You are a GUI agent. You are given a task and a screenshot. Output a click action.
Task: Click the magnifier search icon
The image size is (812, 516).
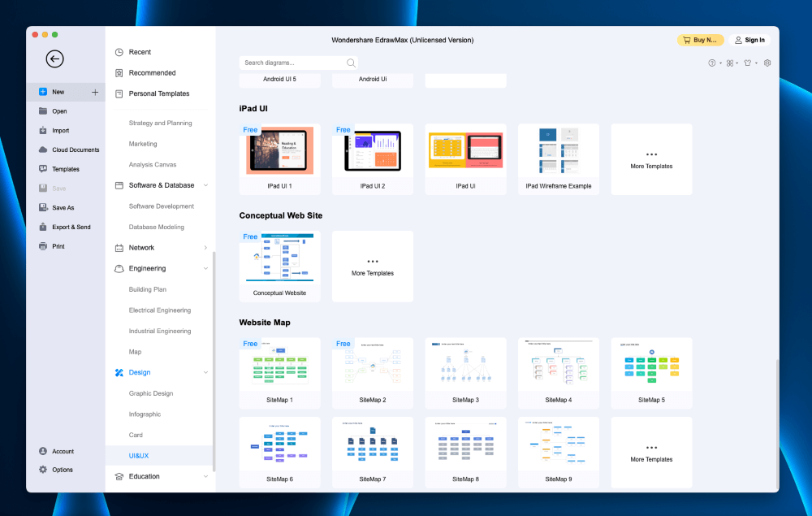coord(351,63)
